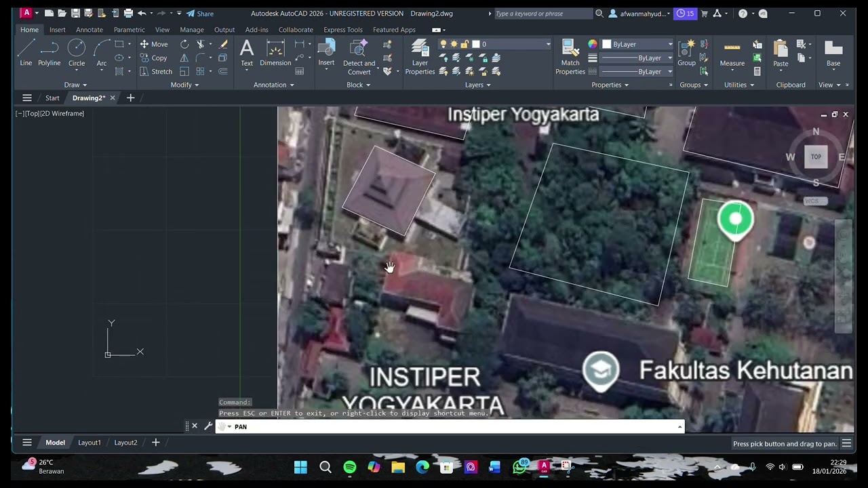Click the layer 0 white color swatch
Viewport: 868px width, 488px height.
coord(476,44)
